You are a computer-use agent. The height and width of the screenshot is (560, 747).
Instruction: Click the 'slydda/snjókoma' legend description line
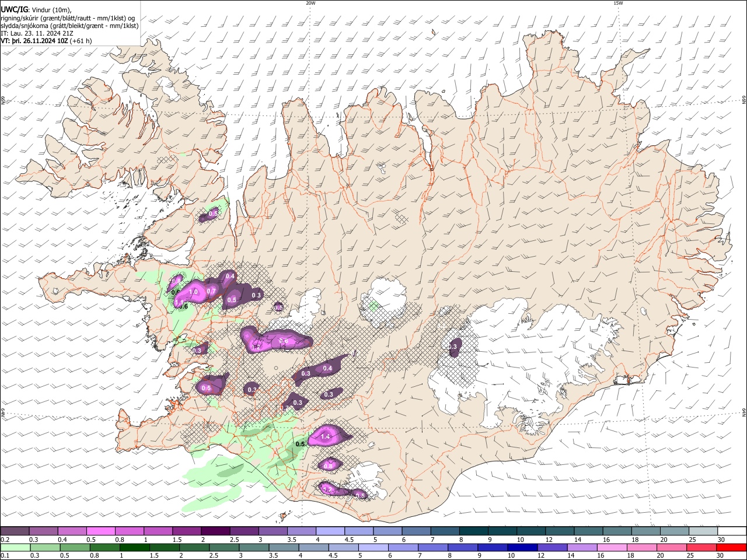click(69, 26)
